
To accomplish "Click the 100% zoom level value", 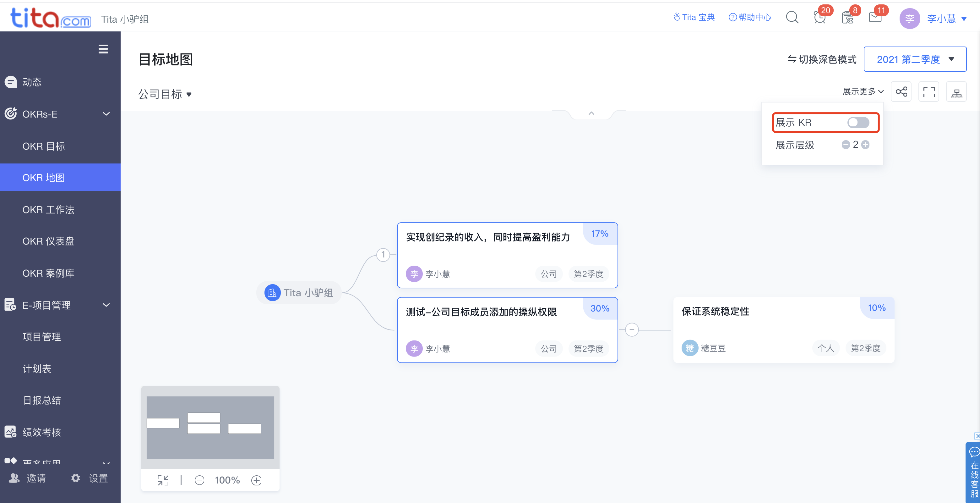I will click(x=227, y=480).
